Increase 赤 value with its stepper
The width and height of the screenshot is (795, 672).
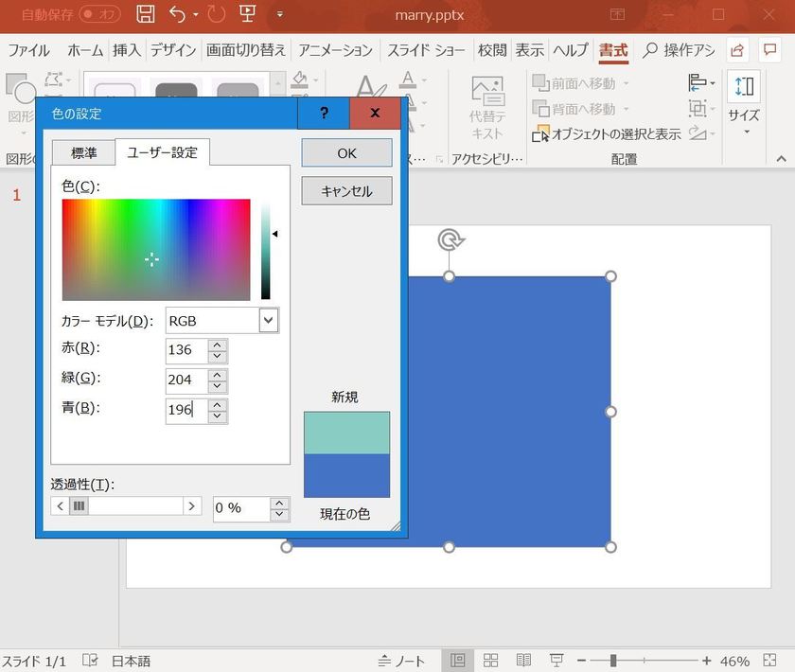[x=218, y=345]
